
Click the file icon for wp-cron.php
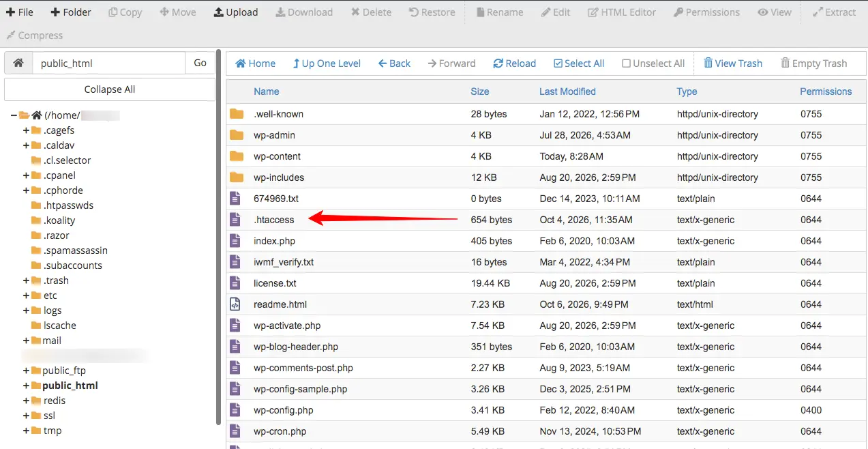tap(235, 431)
